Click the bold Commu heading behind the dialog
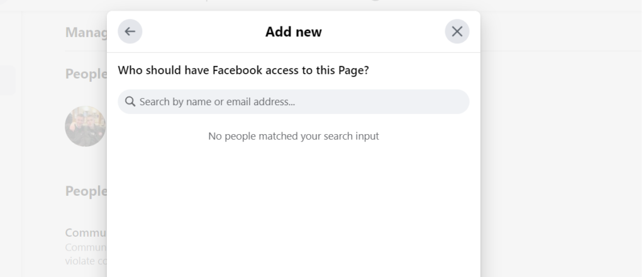644x277 pixels. coord(86,232)
